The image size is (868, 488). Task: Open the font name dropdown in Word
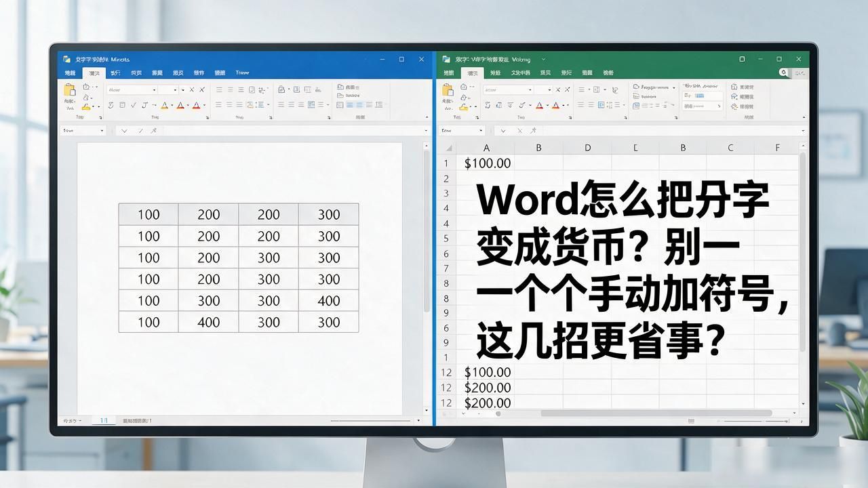pos(154,89)
